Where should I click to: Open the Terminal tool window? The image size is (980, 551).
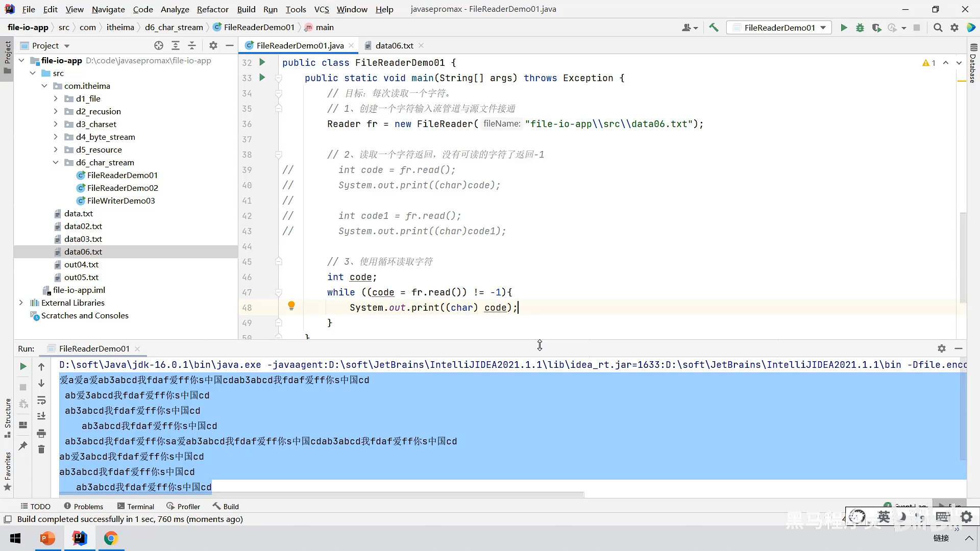(x=135, y=506)
